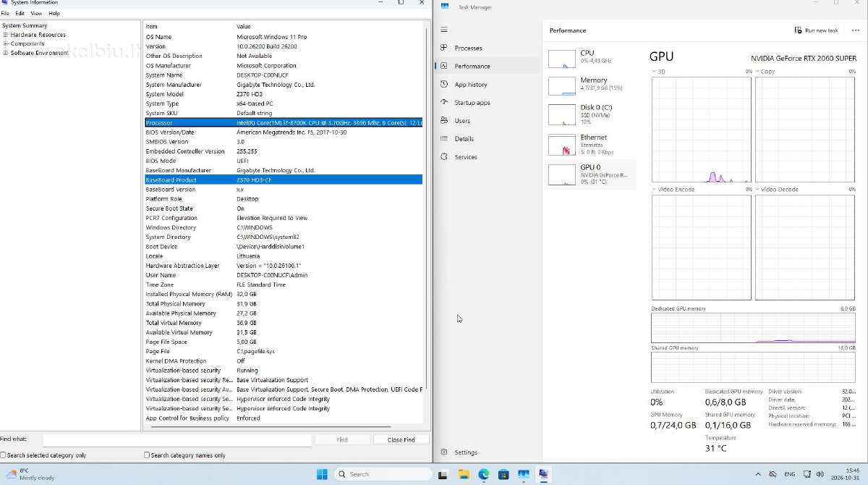Select the Kernel DMA Protection row
Screen dimensions: 868x485
283,360
